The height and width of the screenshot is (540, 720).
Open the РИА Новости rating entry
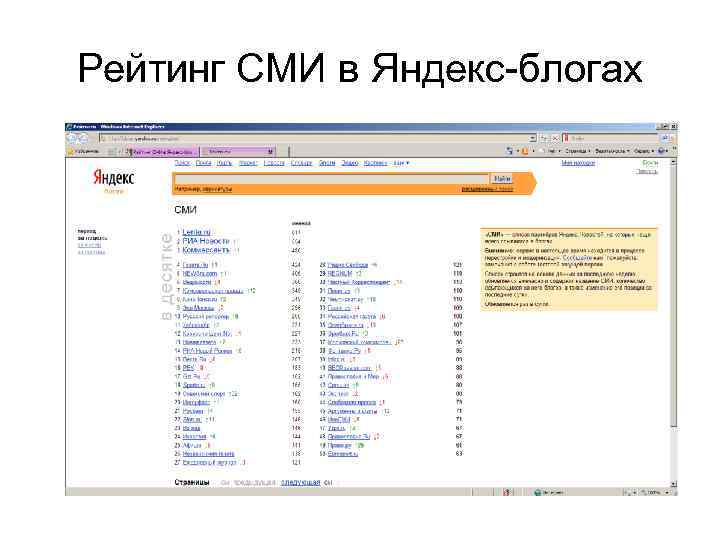point(206,241)
